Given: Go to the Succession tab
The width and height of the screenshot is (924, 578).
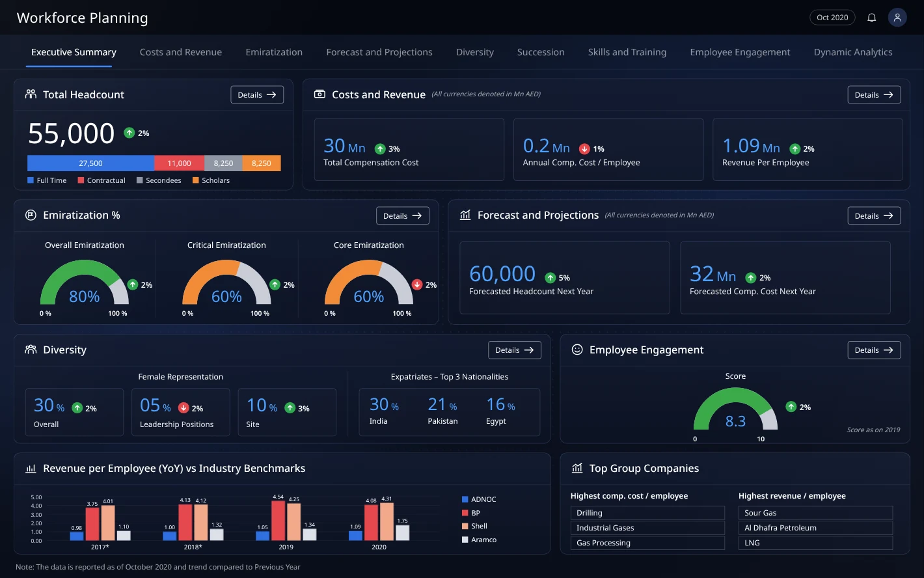Looking at the screenshot, I should 541,52.
